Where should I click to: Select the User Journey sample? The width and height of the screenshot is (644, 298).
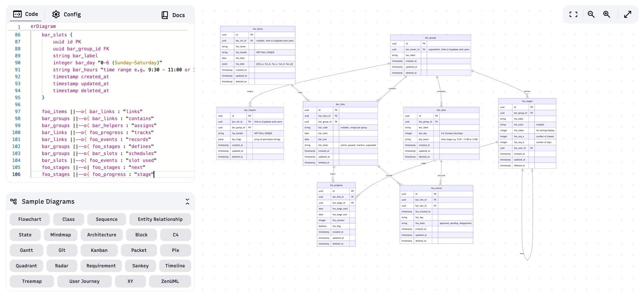point(84,281)
